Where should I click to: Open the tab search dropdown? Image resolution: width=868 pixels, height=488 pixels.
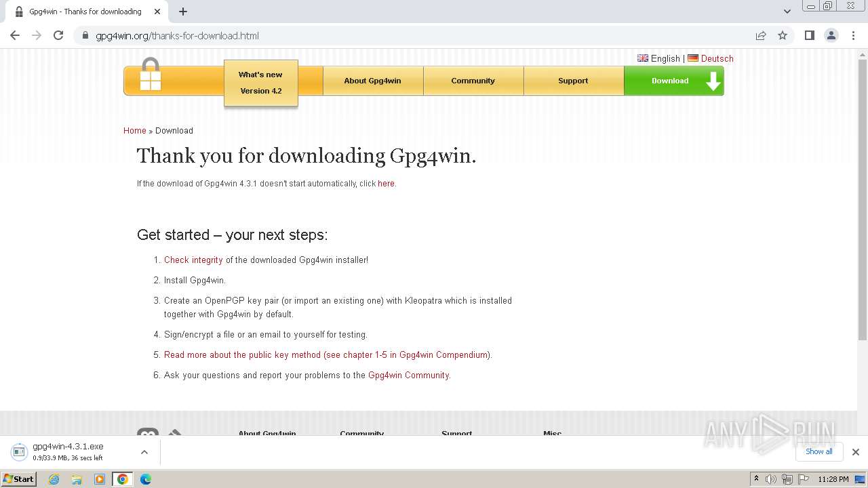click(x=787, y=12)
